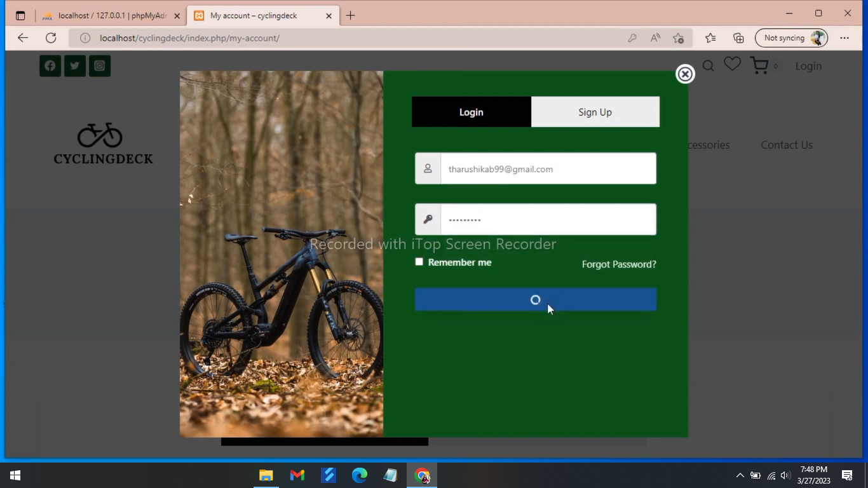Close the My account – cyclingdeck tab

tap(329, 16)
